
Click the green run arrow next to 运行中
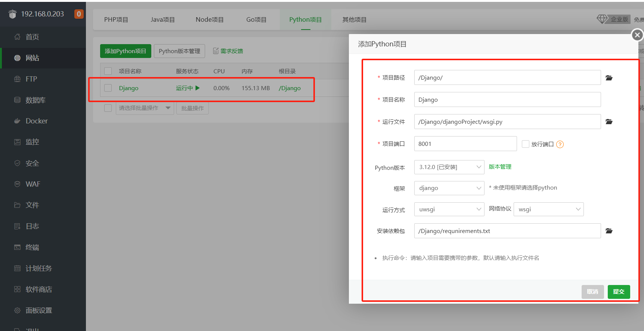pyautogui.click(x=198, y=88)
